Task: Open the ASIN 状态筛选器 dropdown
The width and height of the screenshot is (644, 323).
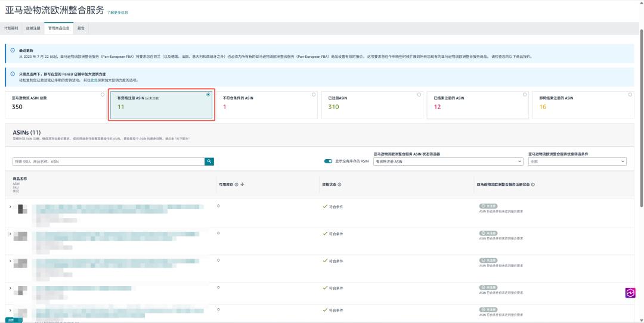Action: pos(448,161)
